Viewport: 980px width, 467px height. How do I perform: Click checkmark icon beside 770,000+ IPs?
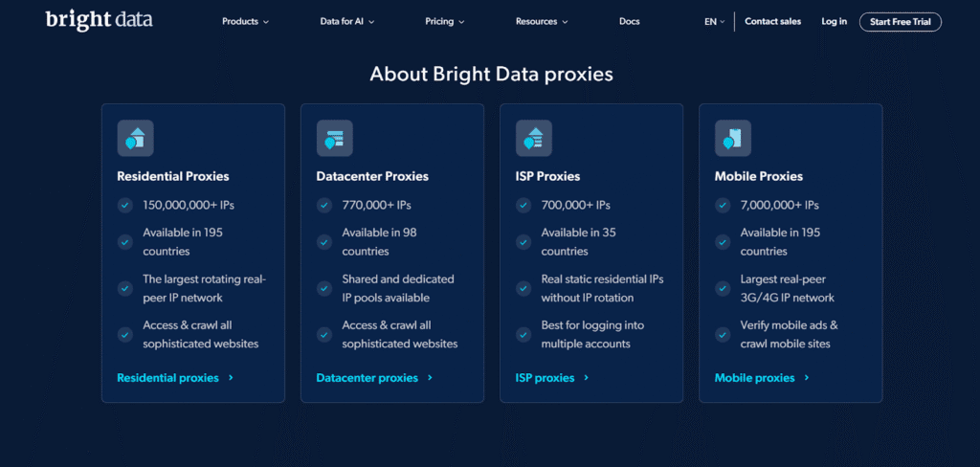pyautogui.click(x=323, y=205)
